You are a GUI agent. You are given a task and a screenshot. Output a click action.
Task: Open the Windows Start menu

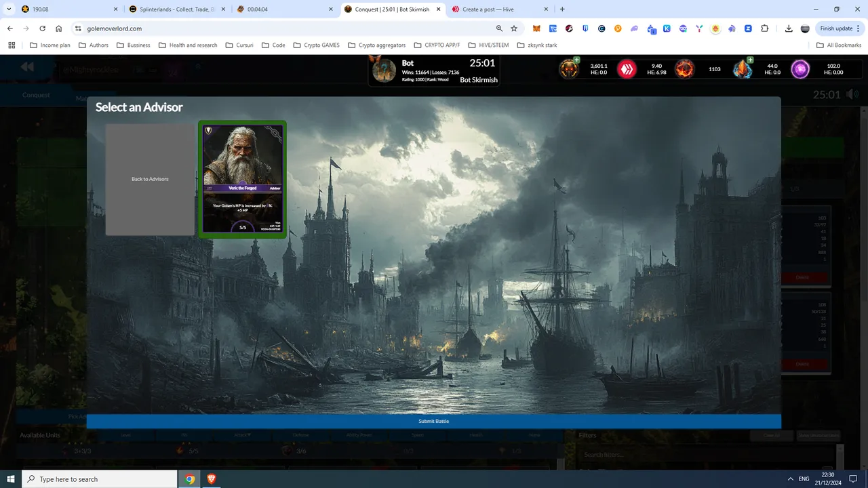tap(11, 479)
